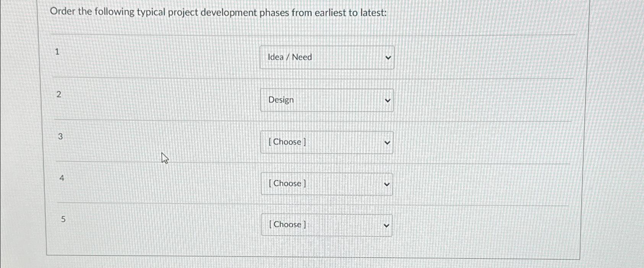This screenshot has width=644, height=268.
Task: Open the Design dropdown for item 2
Action: pyautogui.click(x=327, y=100)
